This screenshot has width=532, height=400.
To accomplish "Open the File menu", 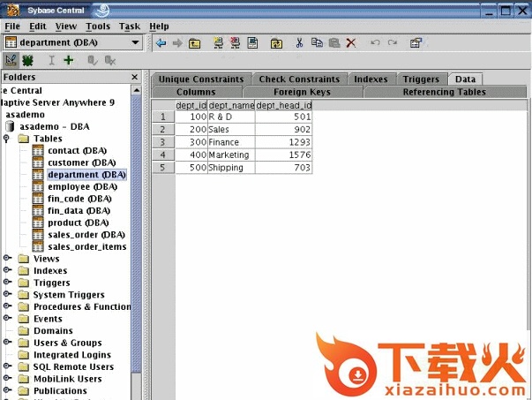I will click(12, 26).
